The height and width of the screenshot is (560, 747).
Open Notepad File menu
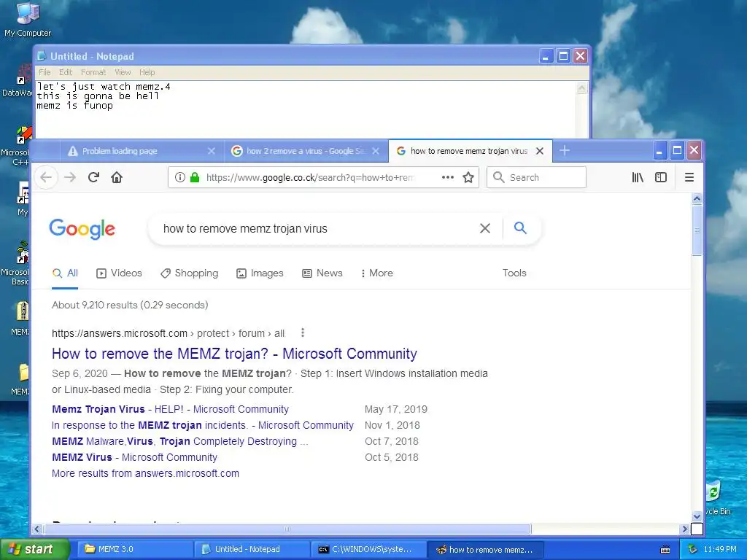[44, 72]
